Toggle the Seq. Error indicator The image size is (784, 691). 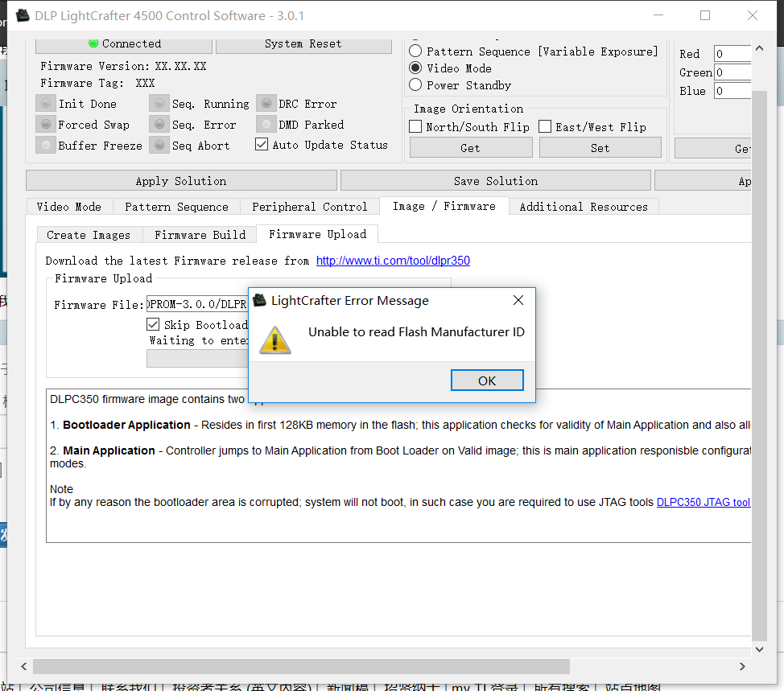(x=159, y=125)
